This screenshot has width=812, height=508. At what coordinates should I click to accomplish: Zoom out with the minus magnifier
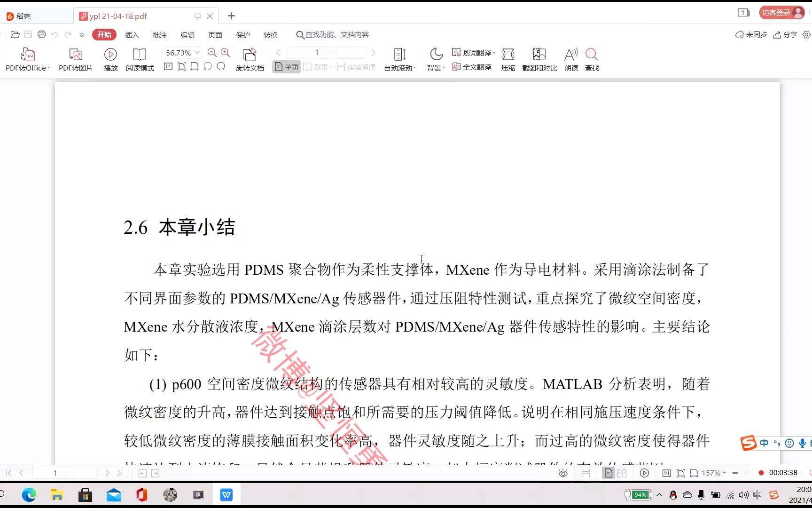coord(212,53)
